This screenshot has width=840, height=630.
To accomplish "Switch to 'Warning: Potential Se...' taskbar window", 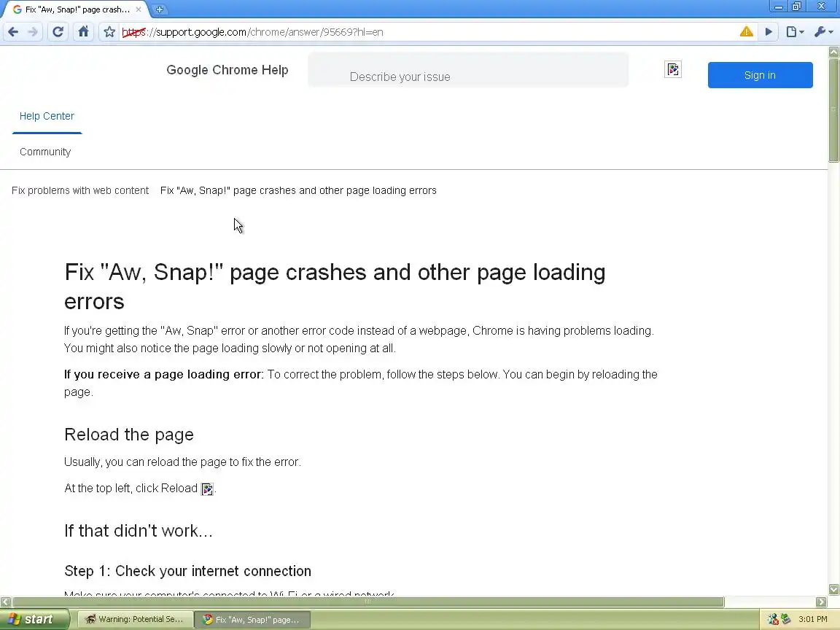I will click(x=134, y=619).
